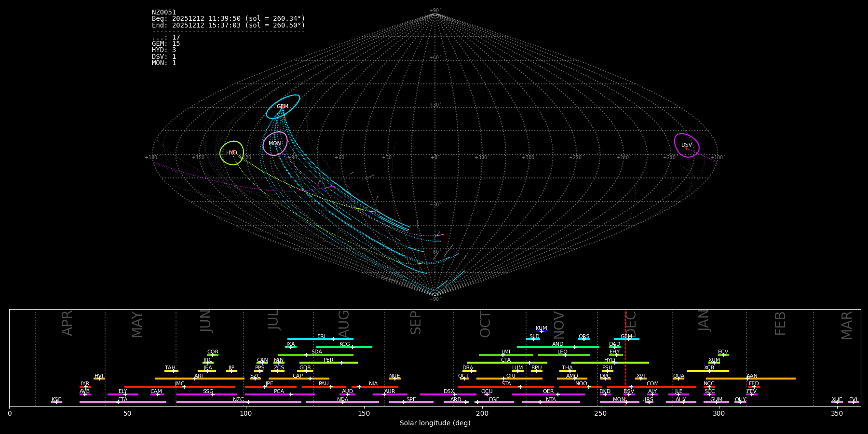
Task: Click the 'GEM: 15' count entry
Action: pos(166,44)
